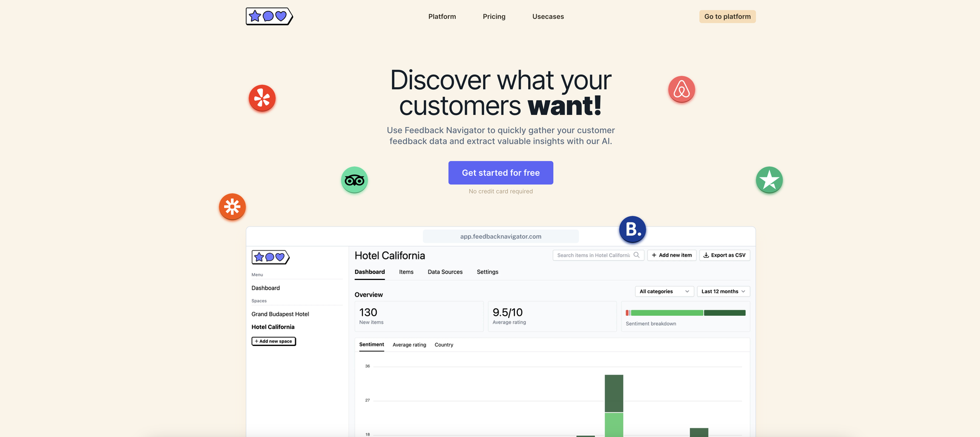Click the Hotel California heading

[390, 255]
